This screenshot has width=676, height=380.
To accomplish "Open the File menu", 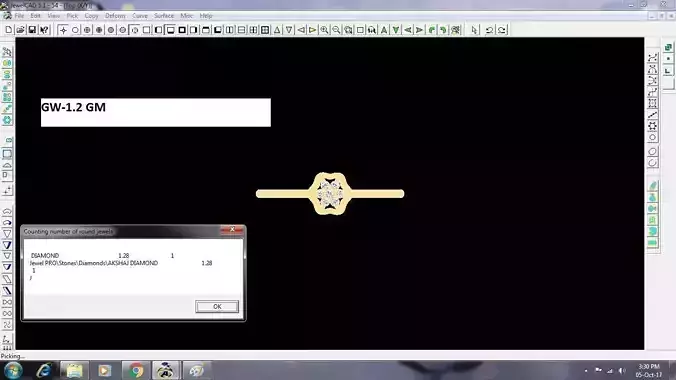I will click(19, 16).
